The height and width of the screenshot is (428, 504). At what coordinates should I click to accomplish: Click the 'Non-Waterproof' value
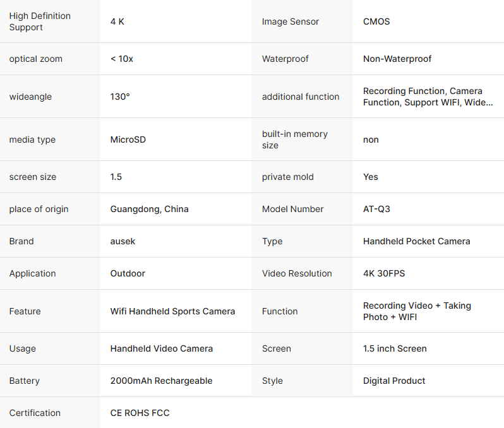tap(397, 59)
